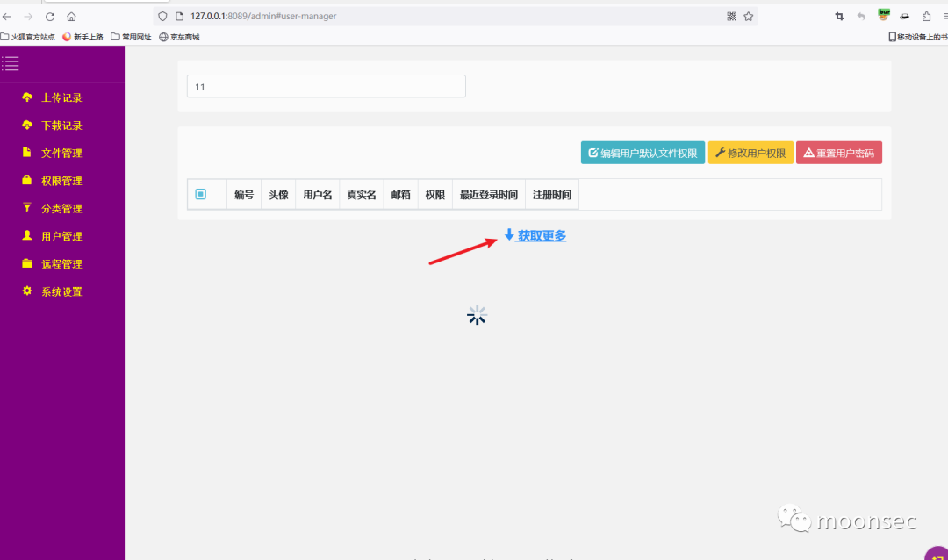Screen dimensions: 948x560
Task: Open 系统设置 in the sidebar
Action: click(61, 291)
